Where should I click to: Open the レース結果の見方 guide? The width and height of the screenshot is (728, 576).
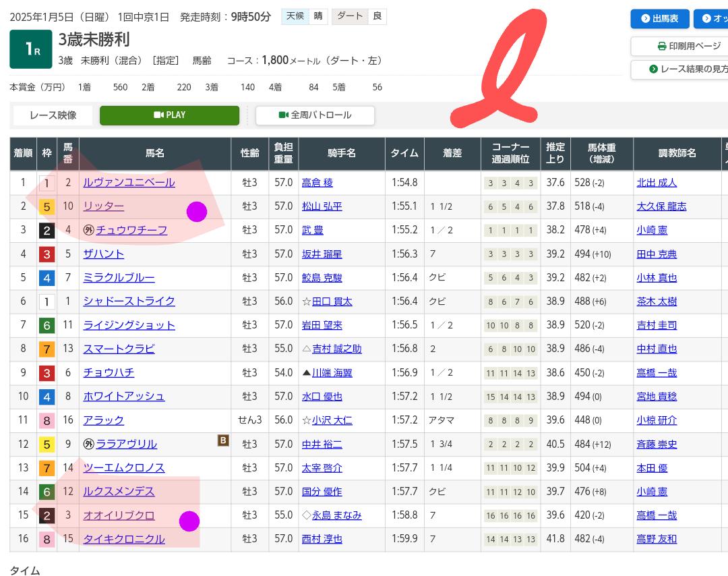click(682, 69)
